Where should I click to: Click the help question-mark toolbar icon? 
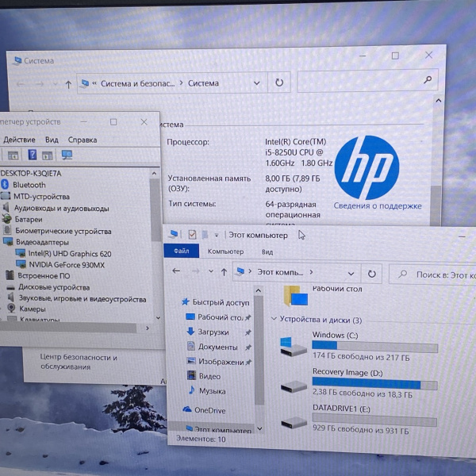tap(33, 155)
